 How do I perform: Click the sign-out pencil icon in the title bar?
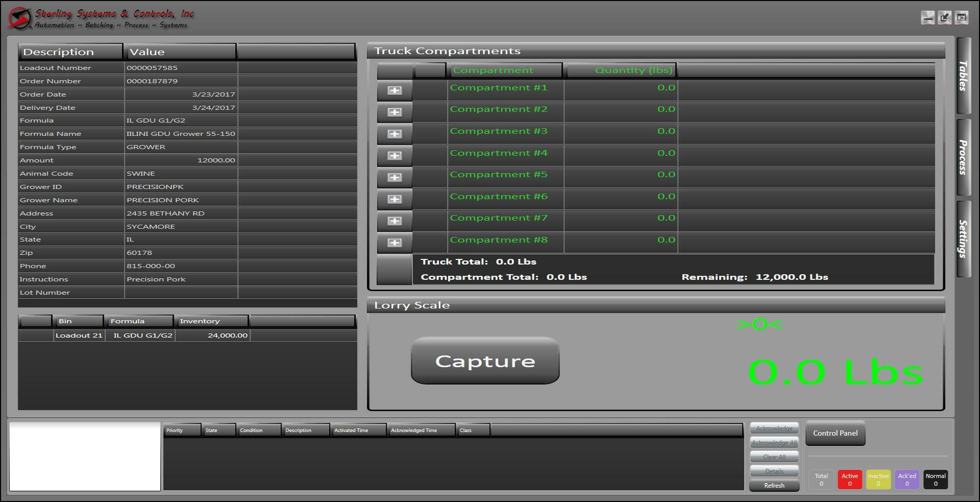click(x=945, y=17)
